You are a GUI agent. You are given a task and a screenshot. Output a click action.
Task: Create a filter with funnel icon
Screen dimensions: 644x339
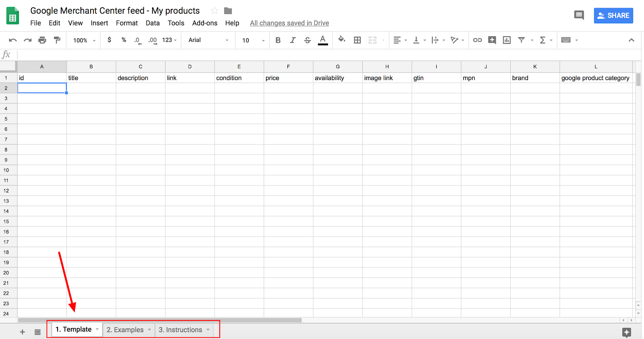pos(522,40)
